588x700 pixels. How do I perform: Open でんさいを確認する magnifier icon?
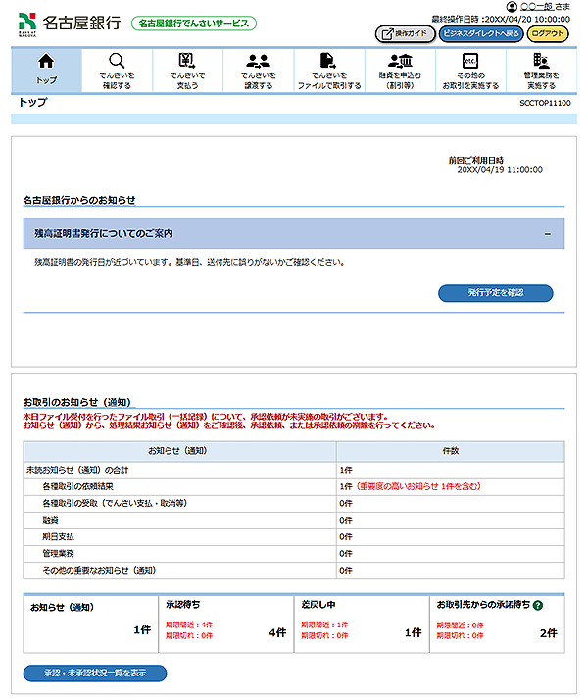tap(117, 61)
